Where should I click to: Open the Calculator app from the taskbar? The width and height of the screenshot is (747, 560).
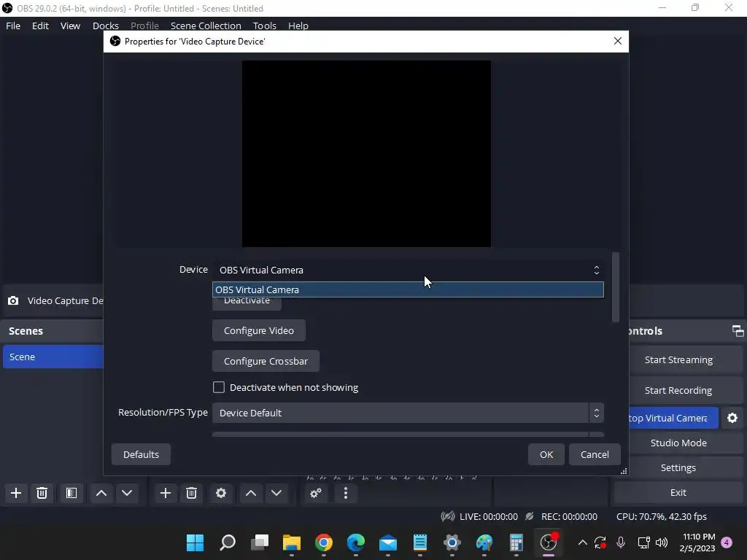(516, 542)
